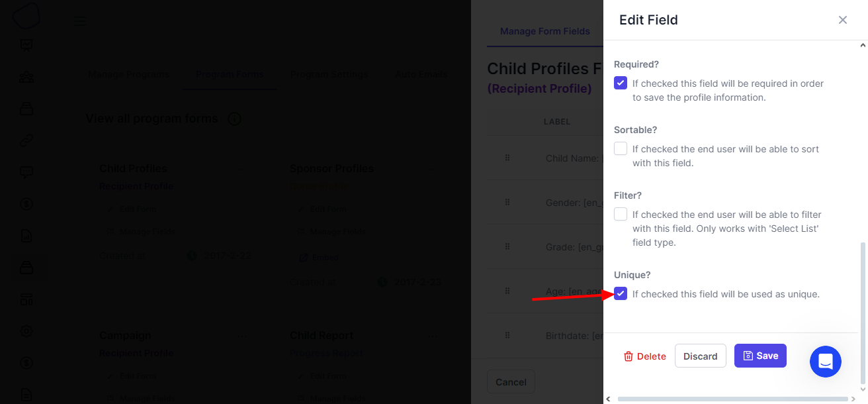Click the Cancel button below the form

pyautogui.click(x=511, y=381)
